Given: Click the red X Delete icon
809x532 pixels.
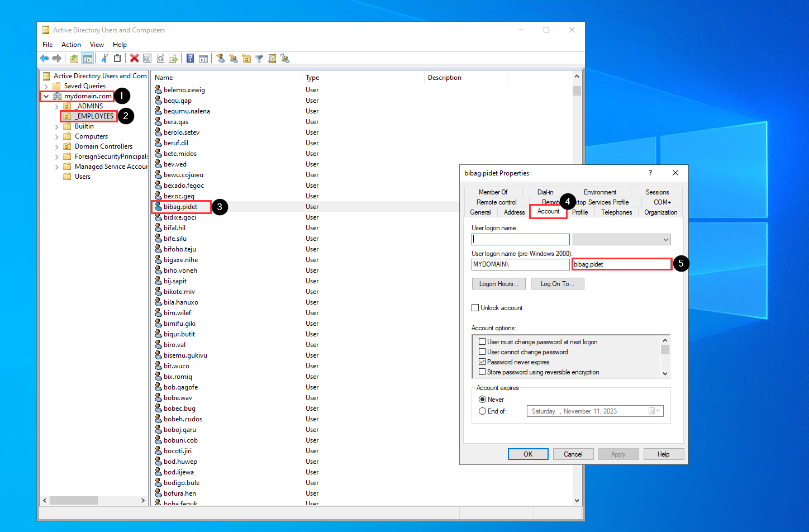Looking at the screenshot, I should coord(135,58).
